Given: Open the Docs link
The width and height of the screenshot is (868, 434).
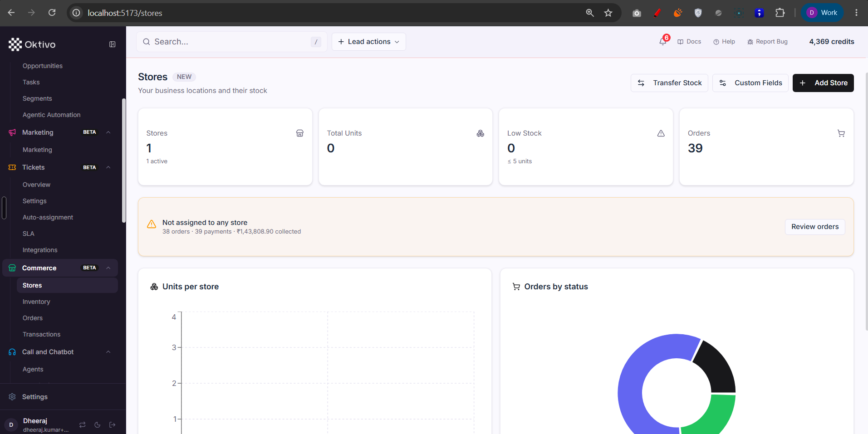Looking at the screenshot, I should (x=689, y=42).
